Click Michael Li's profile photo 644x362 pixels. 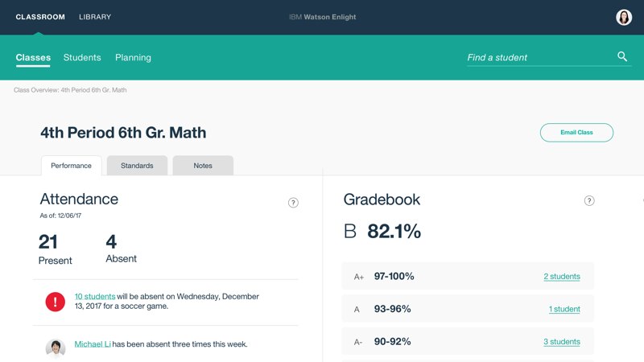tap(56, 345)
